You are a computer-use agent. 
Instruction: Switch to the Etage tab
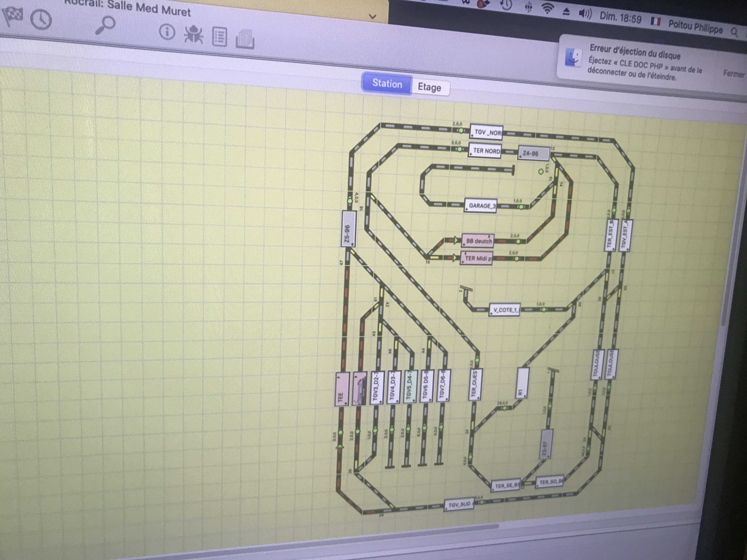click(x=430, y=87)
